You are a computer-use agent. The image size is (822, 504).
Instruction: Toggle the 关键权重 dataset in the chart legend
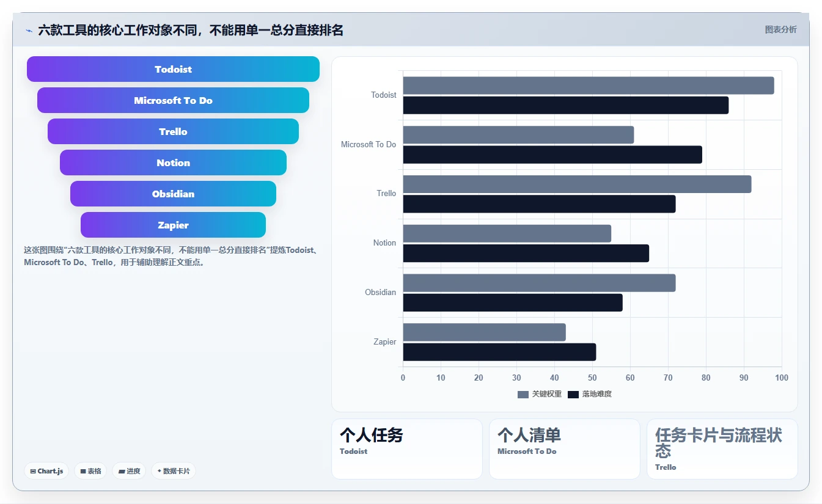540,394
